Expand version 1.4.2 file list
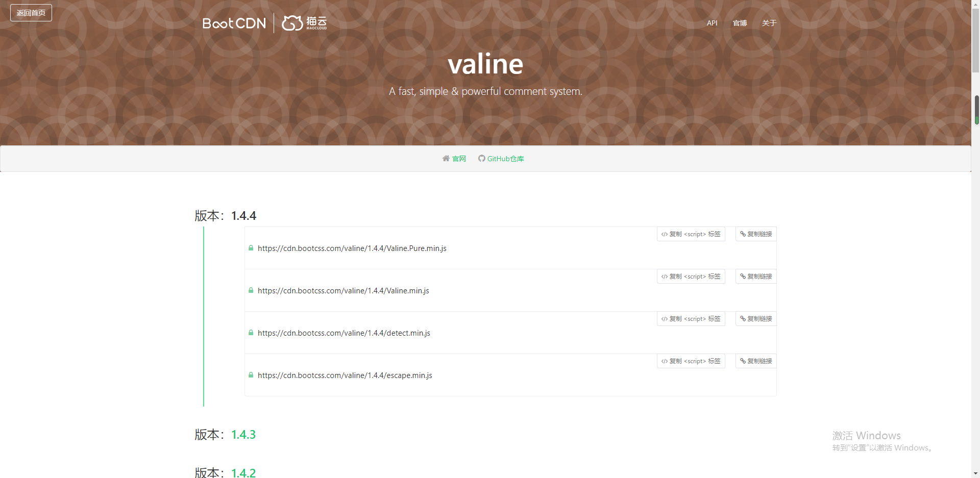Screen dimensions: 980x478 point(243,472)
